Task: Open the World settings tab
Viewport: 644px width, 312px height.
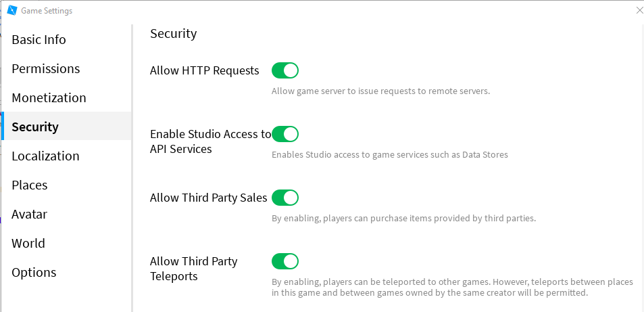Action: click(28, 244)
